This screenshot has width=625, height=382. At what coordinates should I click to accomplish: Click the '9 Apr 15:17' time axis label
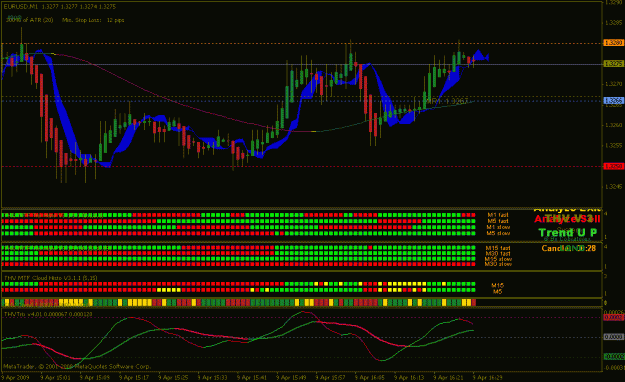click(x=134, y=377)
